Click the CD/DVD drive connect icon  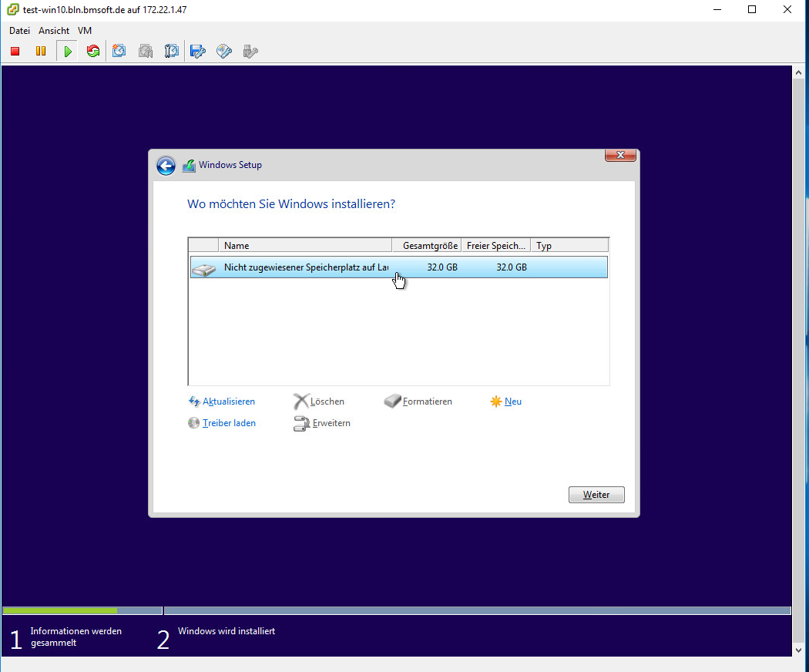point(224,51)
